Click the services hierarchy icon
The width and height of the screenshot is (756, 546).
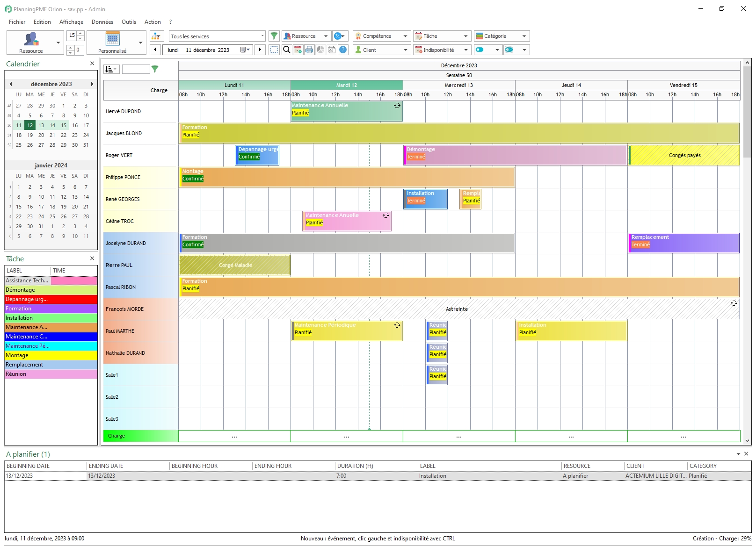coord(157,36)
